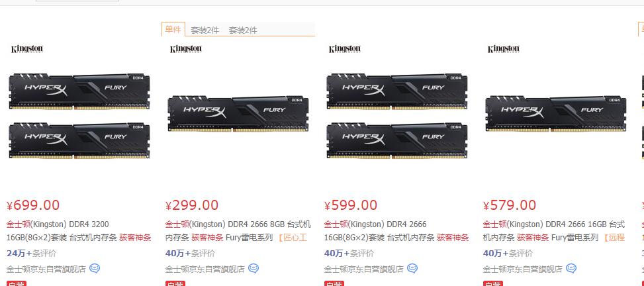Click Kingston logo above the ¥579.00 product
The height and width of the screenshot is (286, 644).
coord(504,49)
